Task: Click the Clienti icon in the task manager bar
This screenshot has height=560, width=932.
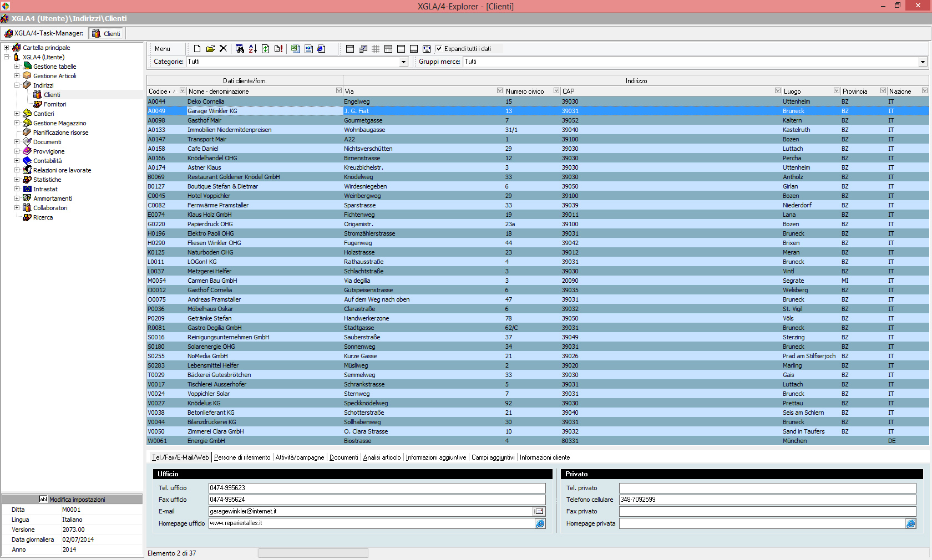Action: tap(96, 33)
